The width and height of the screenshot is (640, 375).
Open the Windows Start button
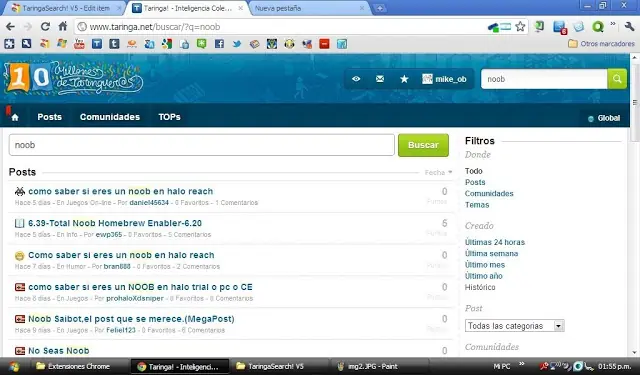13,366
